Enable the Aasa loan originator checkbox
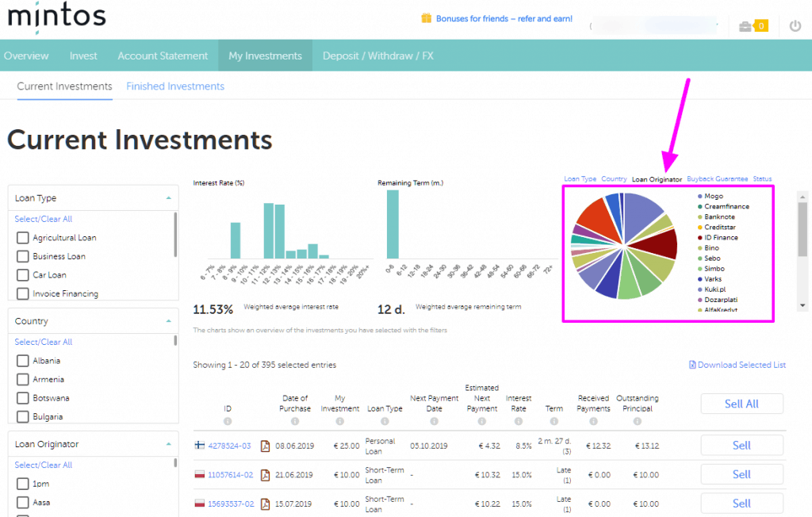Viewport: 812px width, 517px height. pos(23,502)
